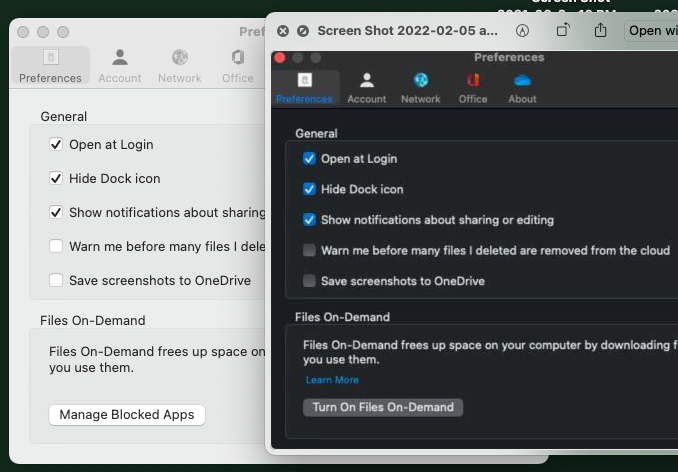This screenshot has width=678, height=472.
Task: Click Account person icon in light window
Action: [x=120, y=57]
